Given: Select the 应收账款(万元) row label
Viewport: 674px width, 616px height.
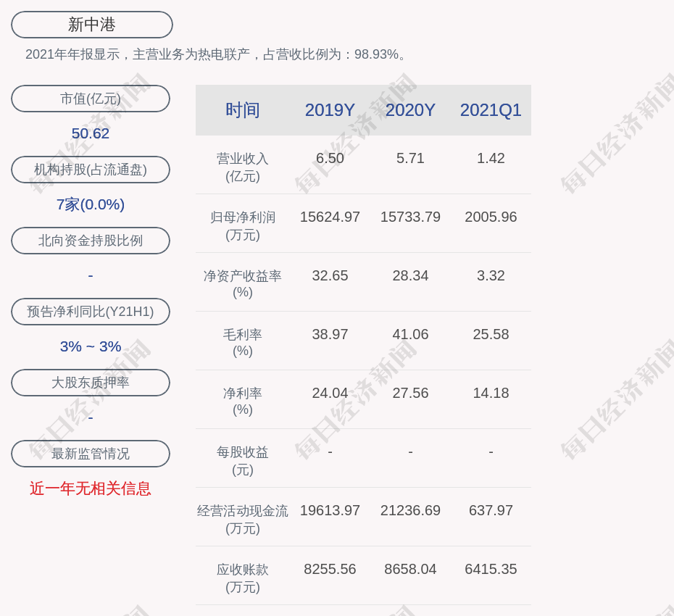Looking at the screenshot, I should (x=243, y=578).
